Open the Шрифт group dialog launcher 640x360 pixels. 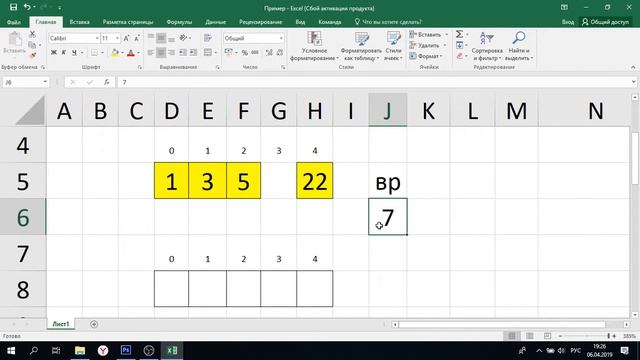coord(140,67)
